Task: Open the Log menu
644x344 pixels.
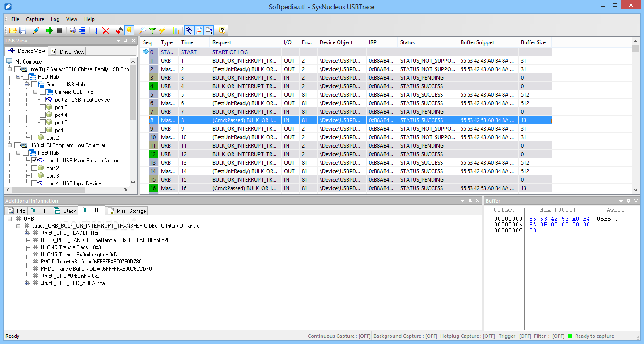Action: click(55, 19)
